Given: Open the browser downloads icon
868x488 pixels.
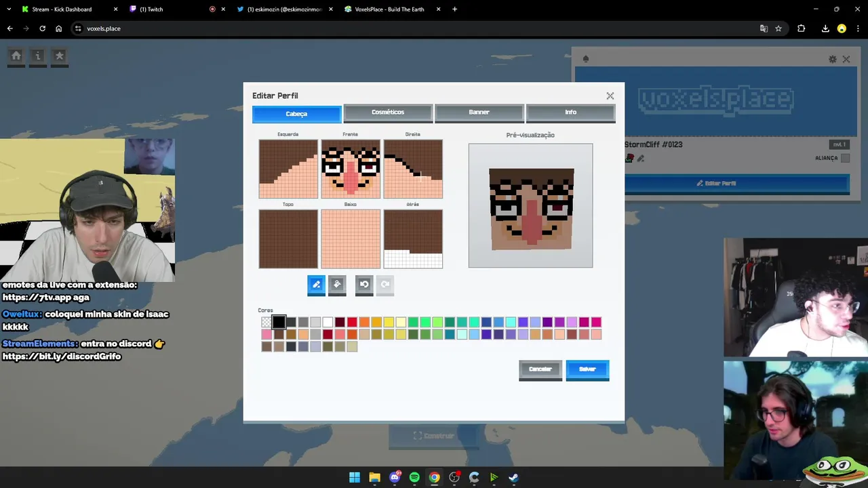Looking at the screenshot, I should coord(825,28).
